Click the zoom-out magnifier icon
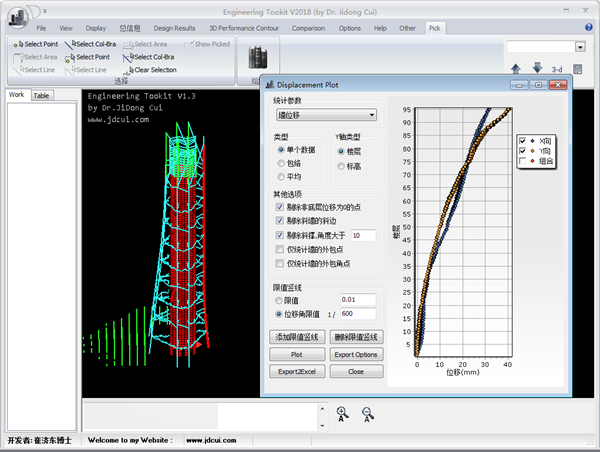Image resolution: width=600 pixels, height=452 pixels. pyautogui.click(x=368, y=414)
